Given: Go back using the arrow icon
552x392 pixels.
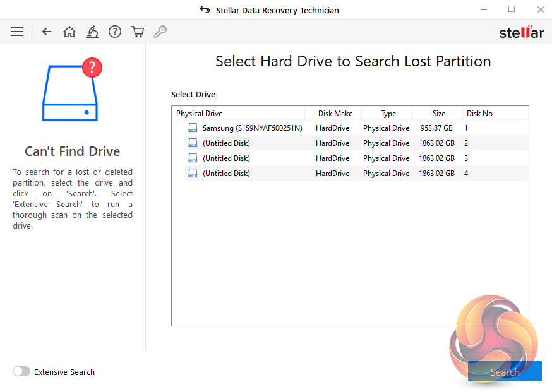Looking at the screenshot, I should (x=47, y=32).
